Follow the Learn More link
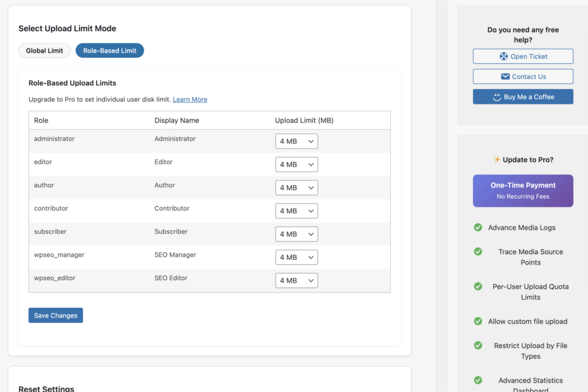This screenshot has height=392, width=588. click(x=190, y=99)
